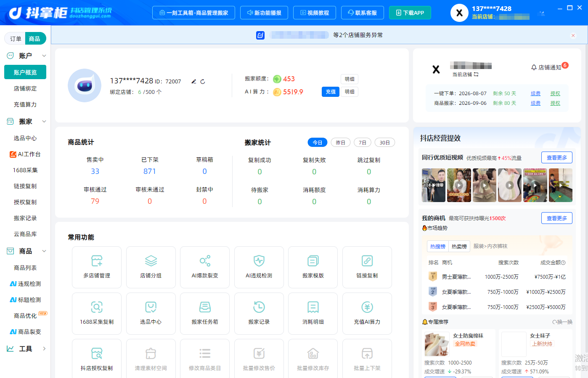Open 1688采集 in the sidebar

pos(25,170)
